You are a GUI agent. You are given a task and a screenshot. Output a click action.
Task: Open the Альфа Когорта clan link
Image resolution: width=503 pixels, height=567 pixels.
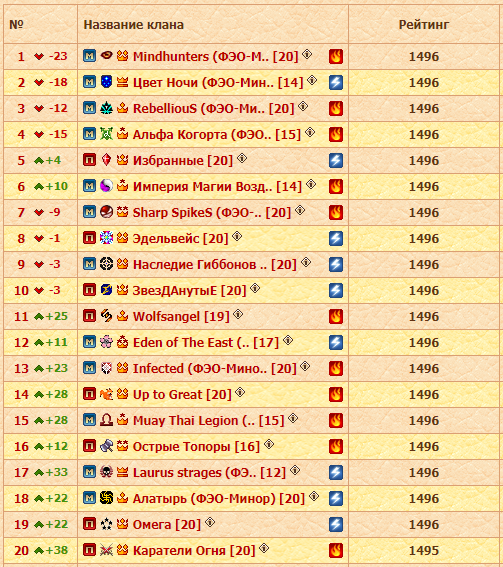(217, 135)
